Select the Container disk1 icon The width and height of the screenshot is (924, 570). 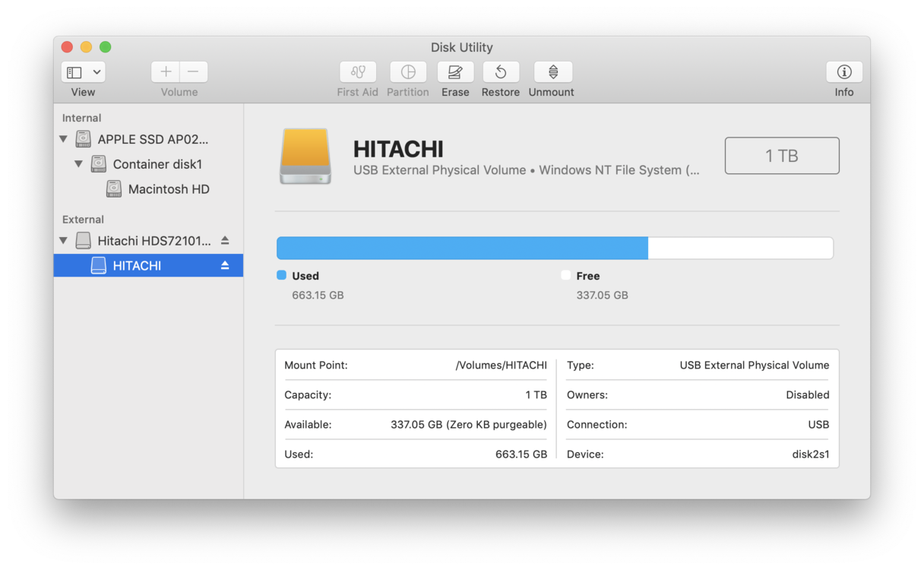99,164
